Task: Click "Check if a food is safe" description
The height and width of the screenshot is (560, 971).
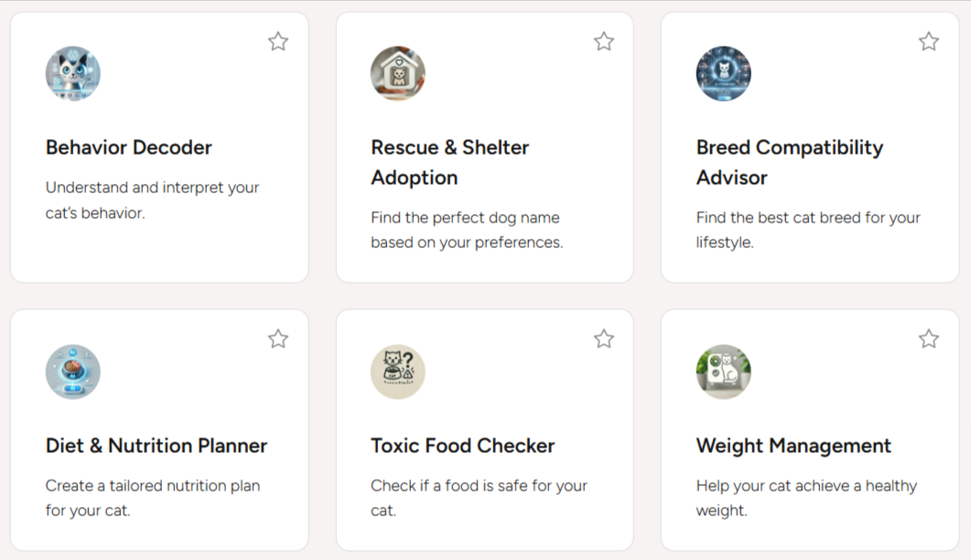Action: (479, 498)
